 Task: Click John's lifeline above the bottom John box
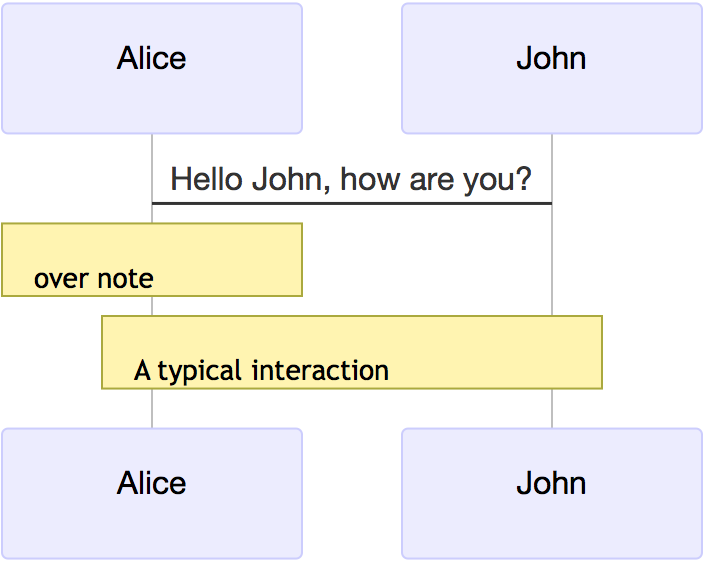pos(552,408)
